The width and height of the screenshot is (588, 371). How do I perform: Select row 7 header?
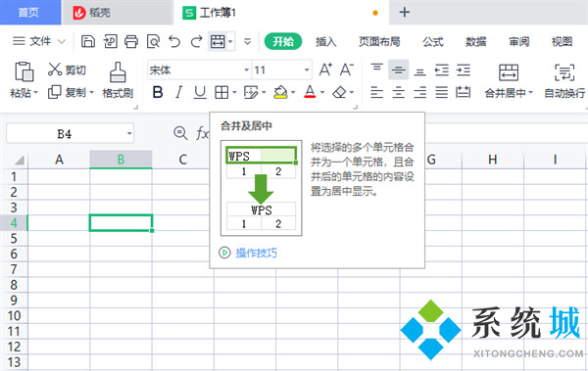14,269
